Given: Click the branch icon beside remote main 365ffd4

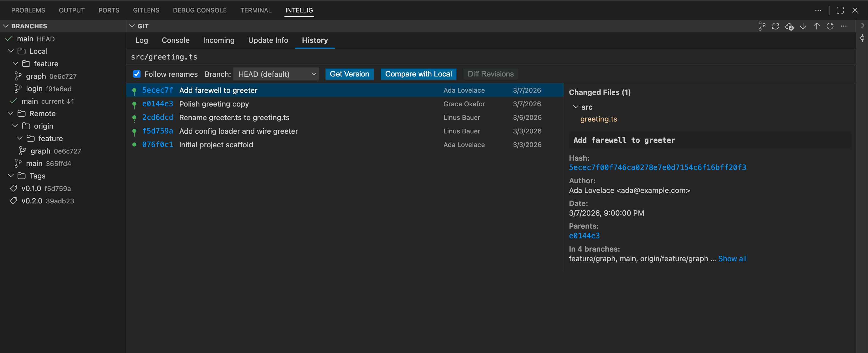Looking at the screenshot, I should [x=18, y=163].
